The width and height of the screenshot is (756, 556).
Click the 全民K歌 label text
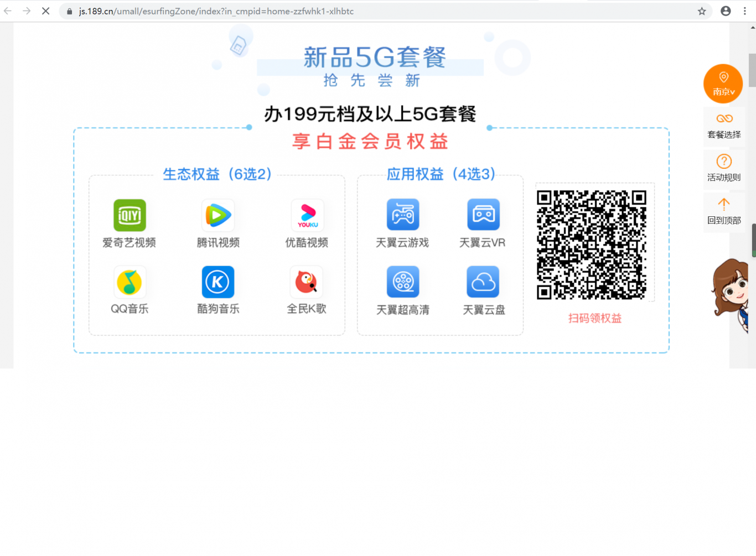coord(307,309)
